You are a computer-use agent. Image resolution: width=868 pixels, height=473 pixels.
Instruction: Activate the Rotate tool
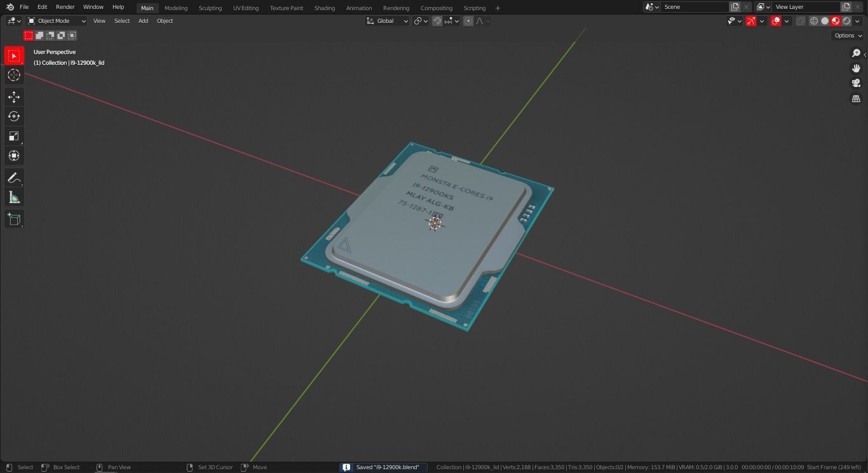pyautogui.click(x=14, y=116)
